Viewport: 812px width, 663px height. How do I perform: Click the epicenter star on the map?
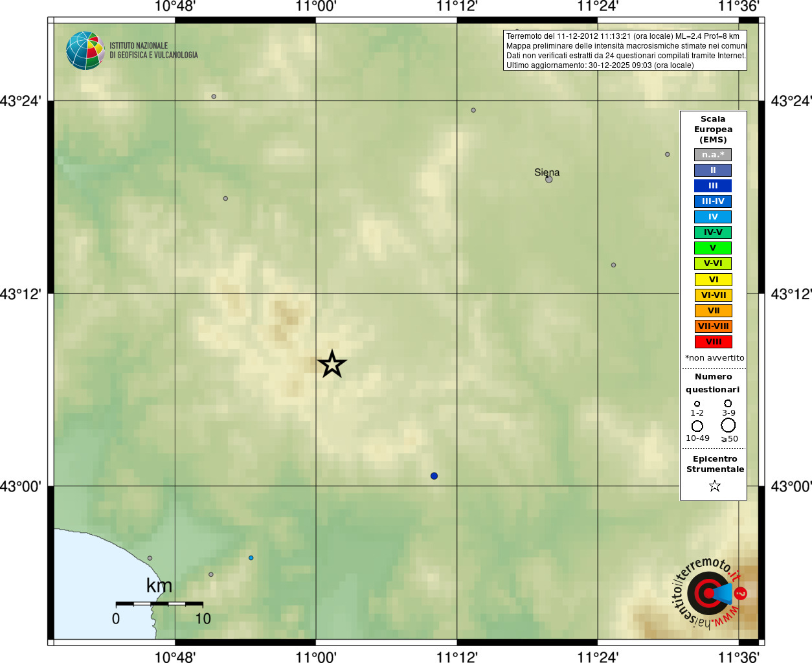[x=332, y=364]
